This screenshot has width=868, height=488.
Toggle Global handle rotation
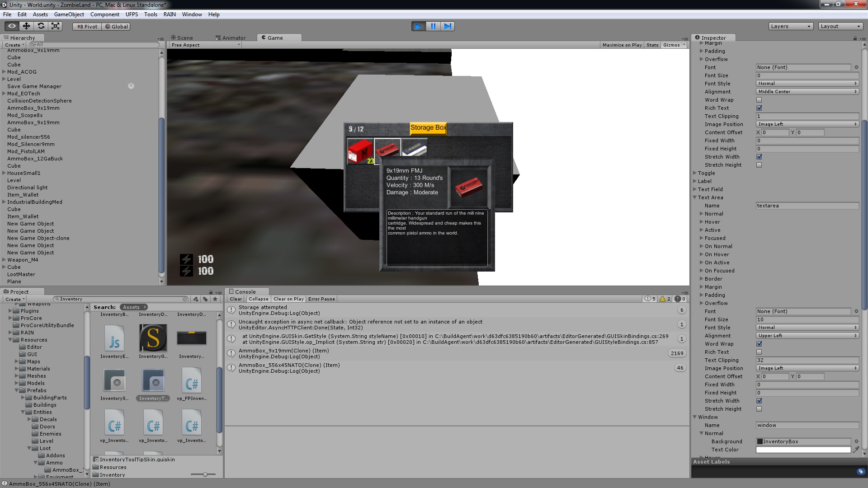[x=117, y=27]
